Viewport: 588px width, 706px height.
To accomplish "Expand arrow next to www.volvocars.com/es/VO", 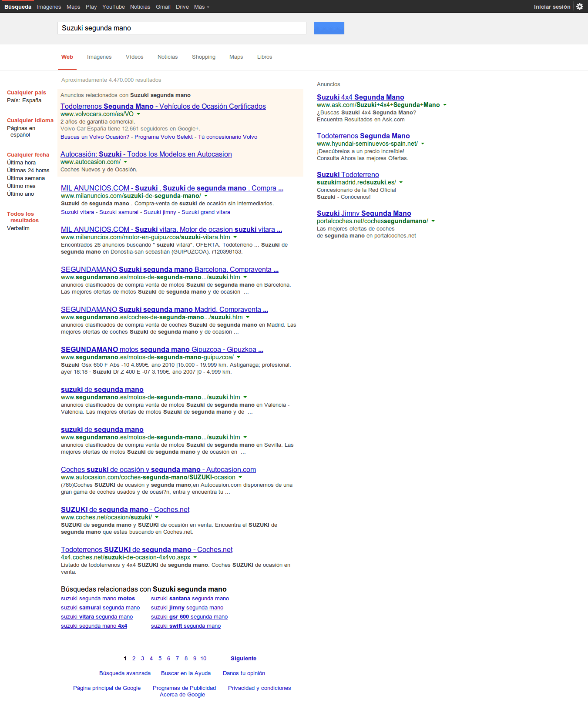I will (x=138, y=114).
